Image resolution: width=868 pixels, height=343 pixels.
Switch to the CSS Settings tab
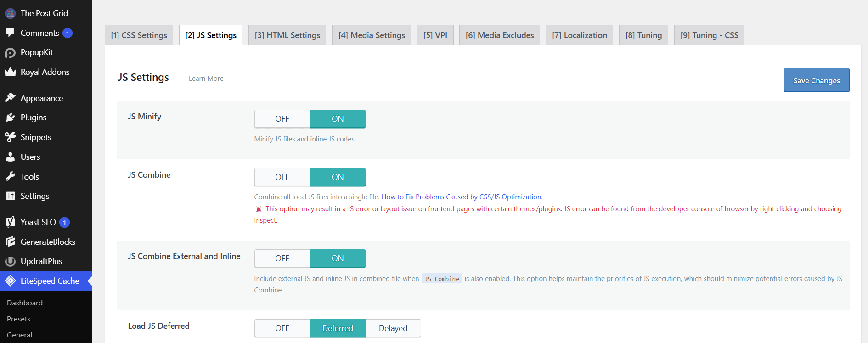click(x=139, y=35)
